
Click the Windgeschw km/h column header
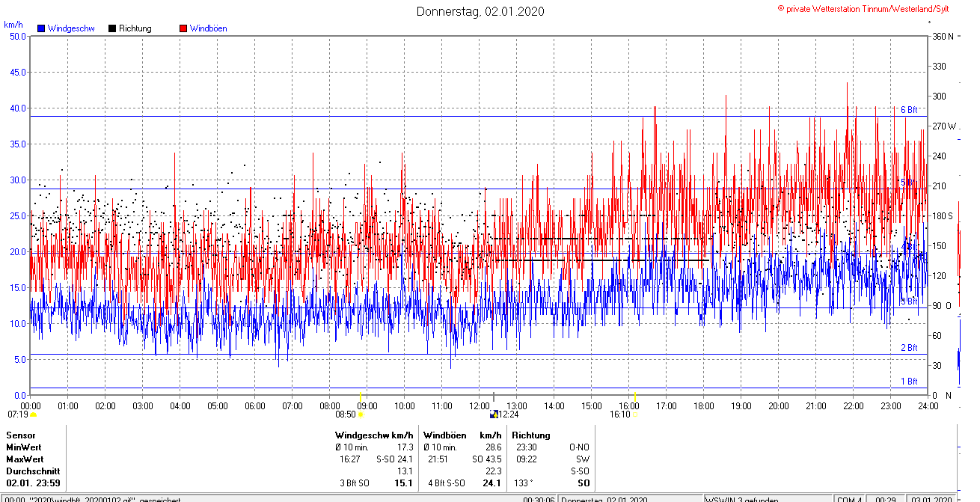(375, 435)
